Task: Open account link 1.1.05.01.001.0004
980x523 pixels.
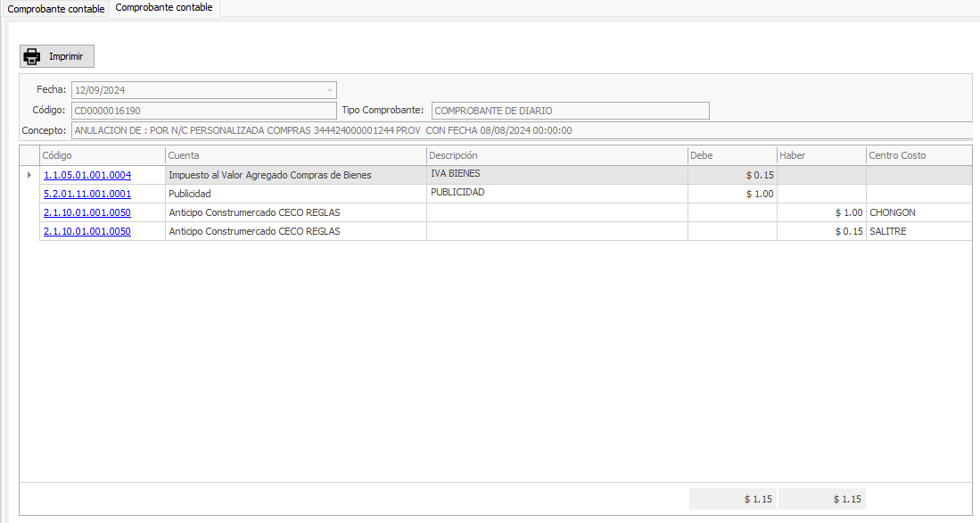Action: click(87, 175)
